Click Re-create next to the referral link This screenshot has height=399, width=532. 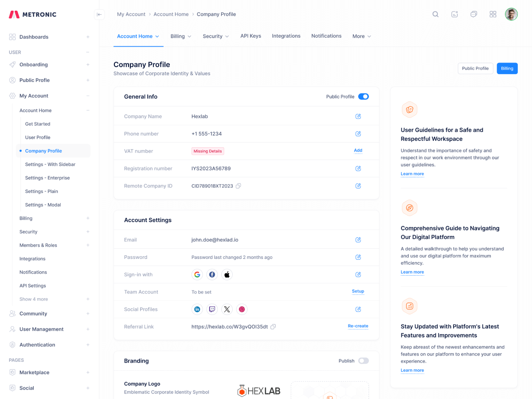358,326
